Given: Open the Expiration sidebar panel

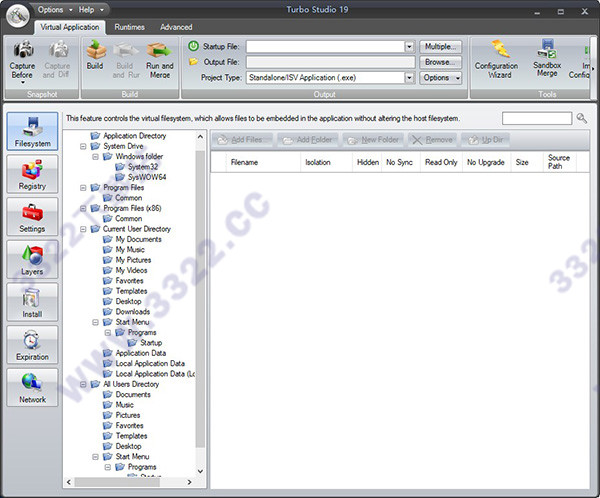Looking at the screenshot, I should (32, 344).
